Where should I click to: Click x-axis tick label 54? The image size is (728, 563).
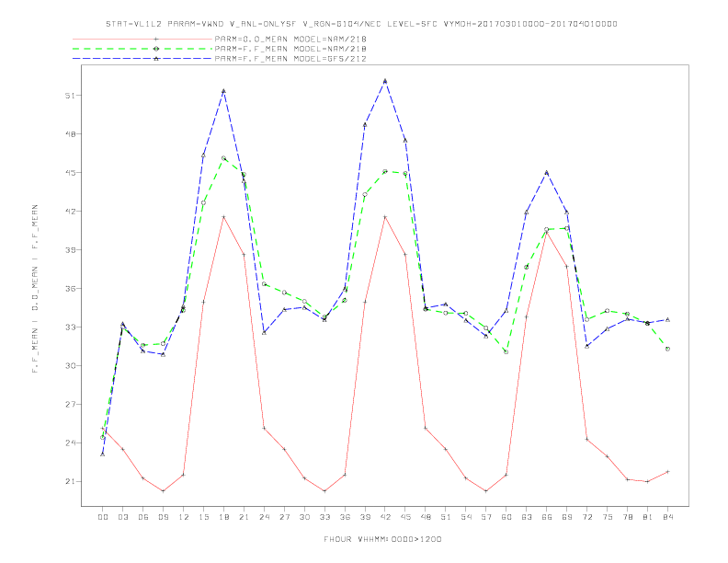point(466,517)
